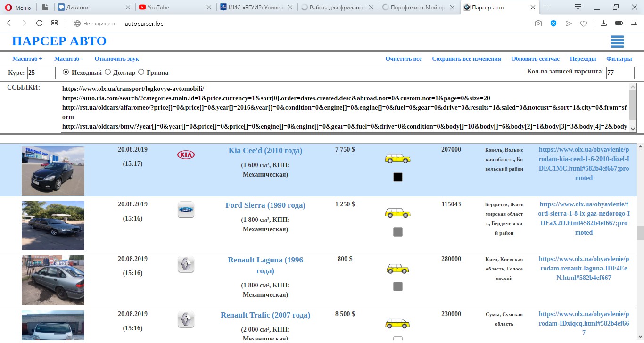
Task: Open the Speed Dial start page
Action: coord(54,23)
